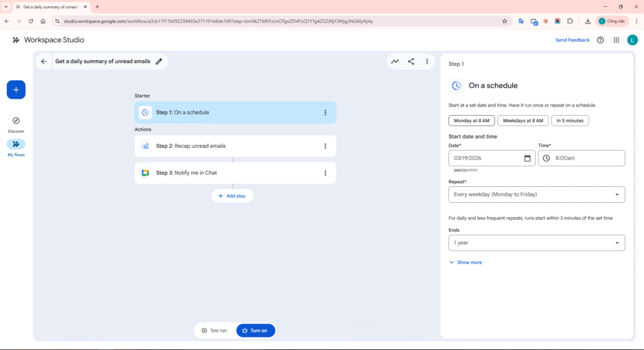Click the pencil icon to rename flow

[x=159, y=62]
